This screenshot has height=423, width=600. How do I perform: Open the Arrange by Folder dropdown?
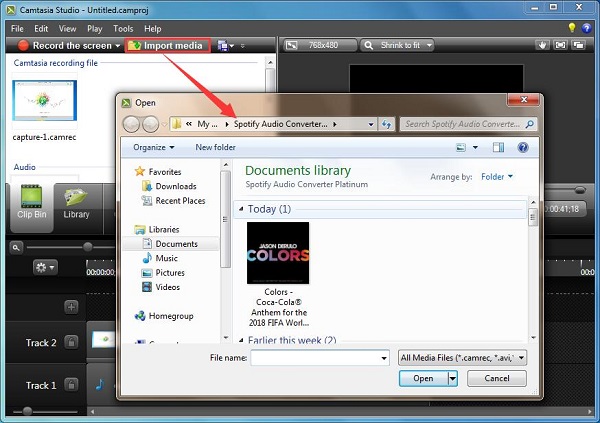[497, 177]
